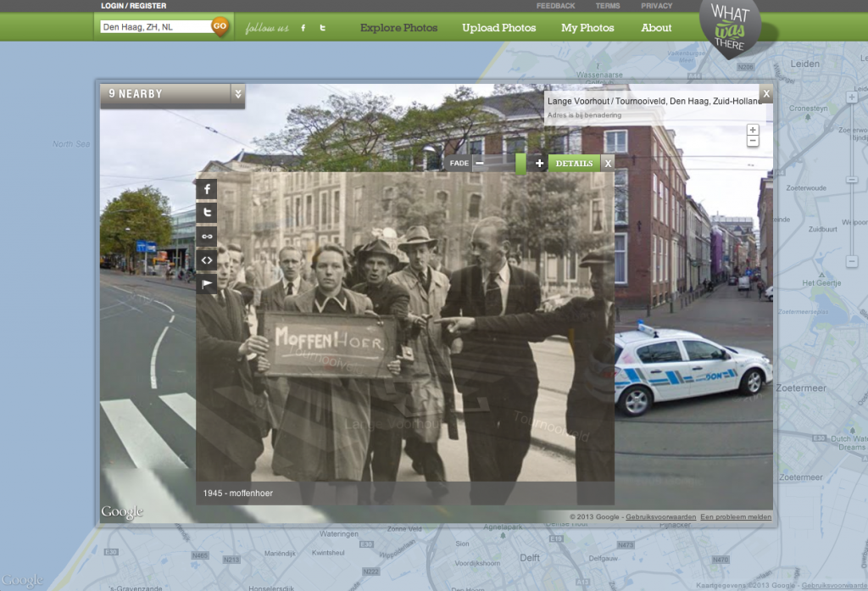This screenshot has width=868, height=591.
Task: Share the photo on Facebook from the sidebar
Action: (x=207, y=189)
